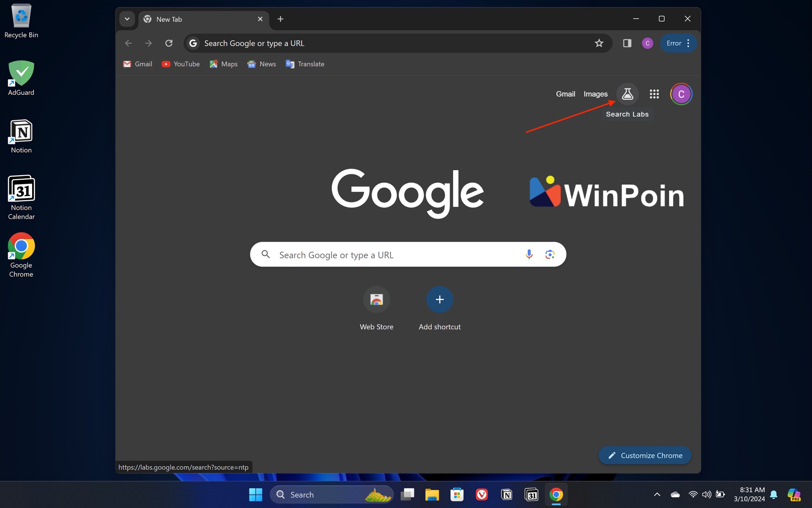Open Microsoft Store from the taskbar
The width and height of the screenshot is (812, 508).
click(x=457, y=494)
